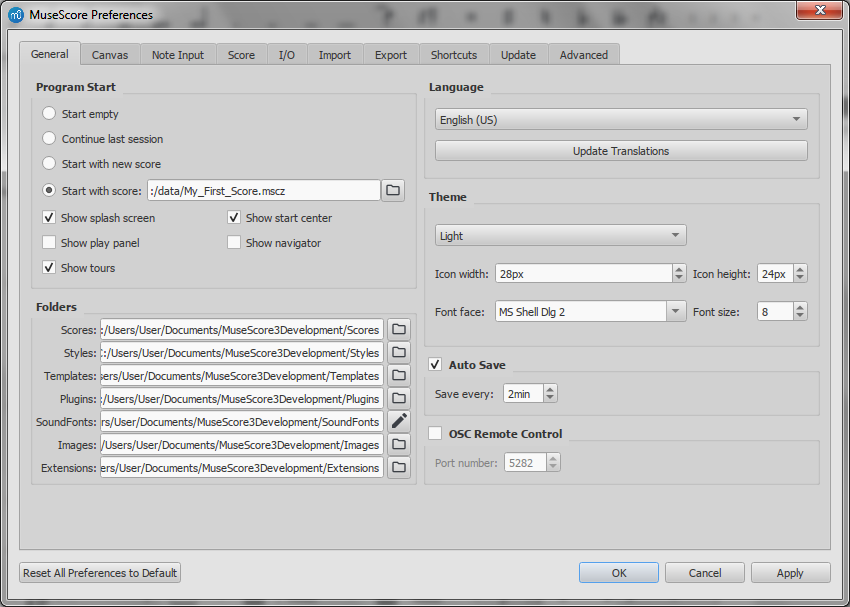Open the Templates folder browse icon
The height and width of the screenshot is (607, 850).
(398, 375)
